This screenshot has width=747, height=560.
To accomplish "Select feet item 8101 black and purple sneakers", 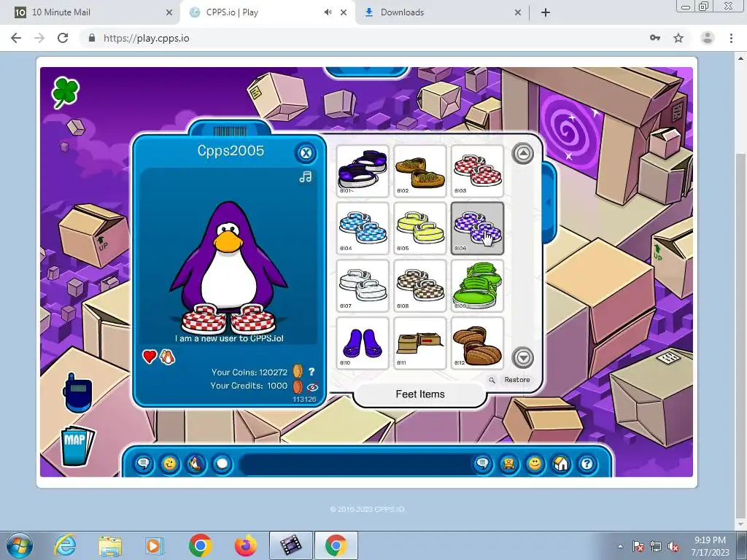I will tap(363, 171).
